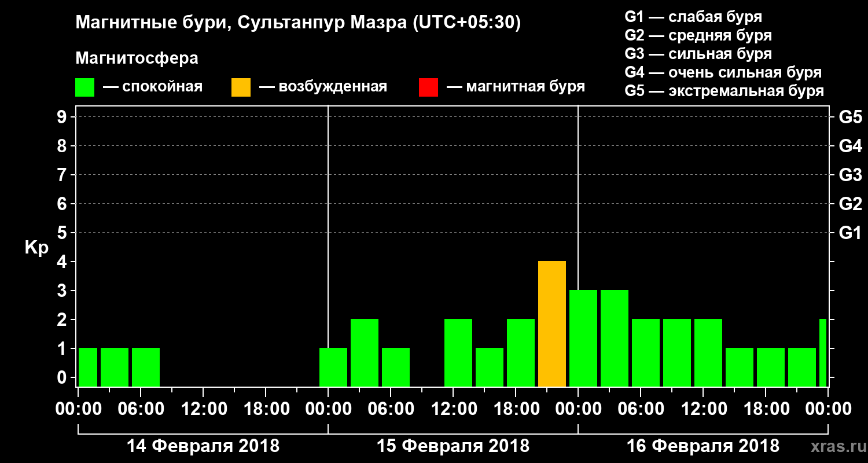Screen dimensions: 868x463
Task: Click the right-axis 'G5' label
Action: tap(850, 117)
